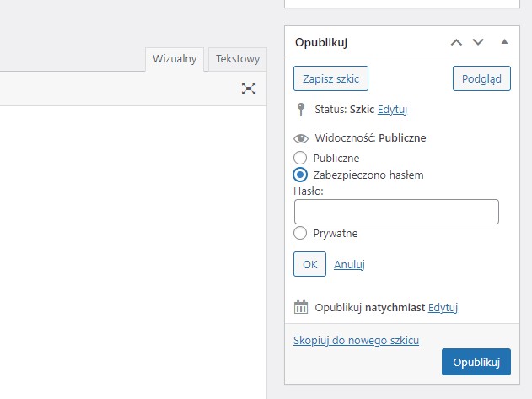Viewport: 532px width, 399px height.
Task: Switch to the Tekstowy editor tab
Action: (x=237, y=59)
